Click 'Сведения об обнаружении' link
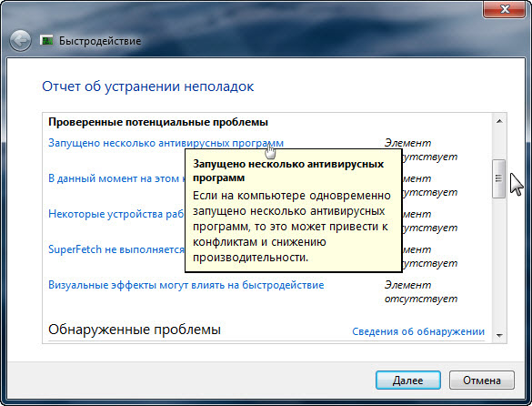This screenshot has height=406, width=532. [x=418, y=331]
